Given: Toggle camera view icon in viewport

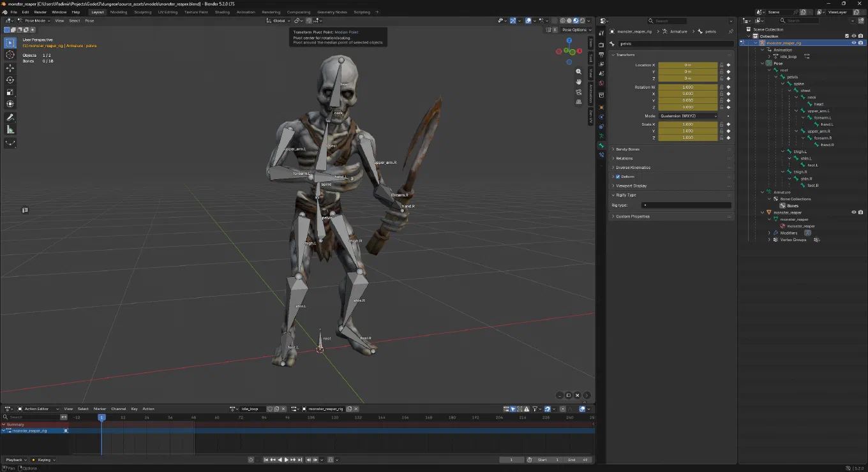Looking at the screenshot, I should tap(579, 92).
